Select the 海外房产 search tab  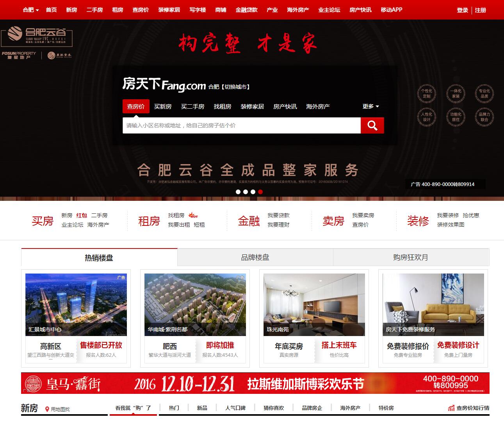(318, 106)
